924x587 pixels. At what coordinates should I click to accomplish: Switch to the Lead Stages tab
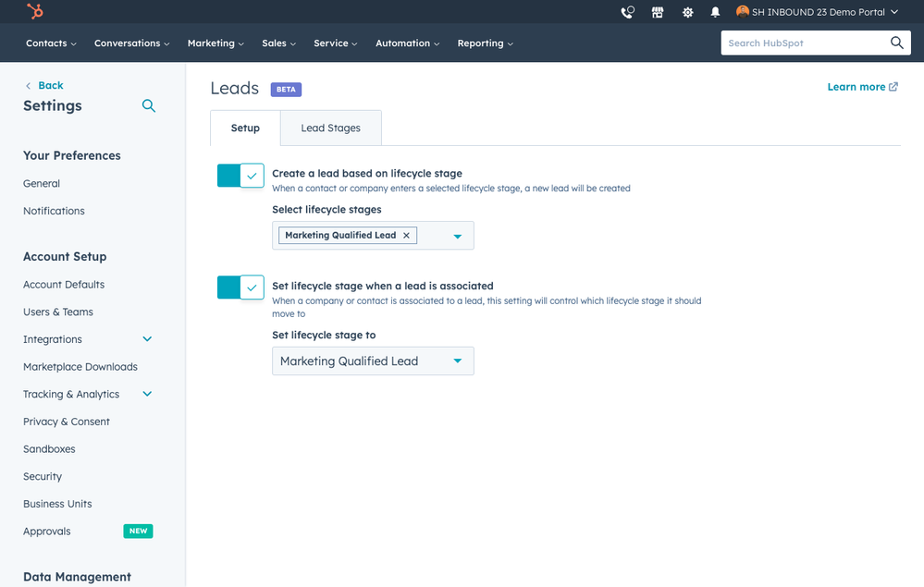pos(330,128)
